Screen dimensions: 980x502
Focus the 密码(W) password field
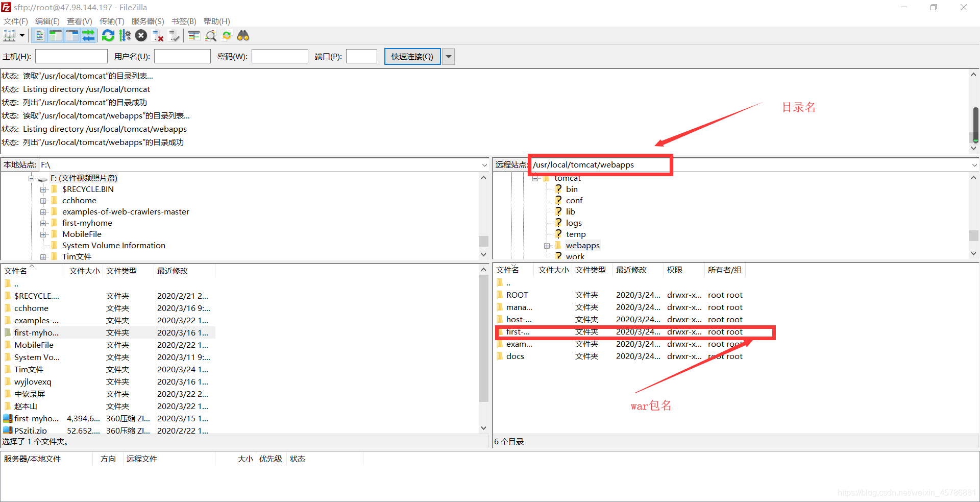tap(280, 56)
